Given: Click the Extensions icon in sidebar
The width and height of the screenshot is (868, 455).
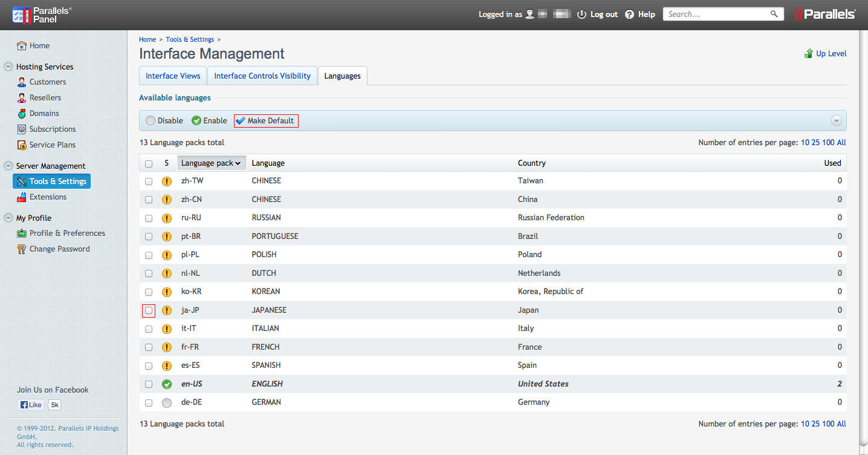Looking at the screenshot, I should pyautogui.click(x=22, y=197).
